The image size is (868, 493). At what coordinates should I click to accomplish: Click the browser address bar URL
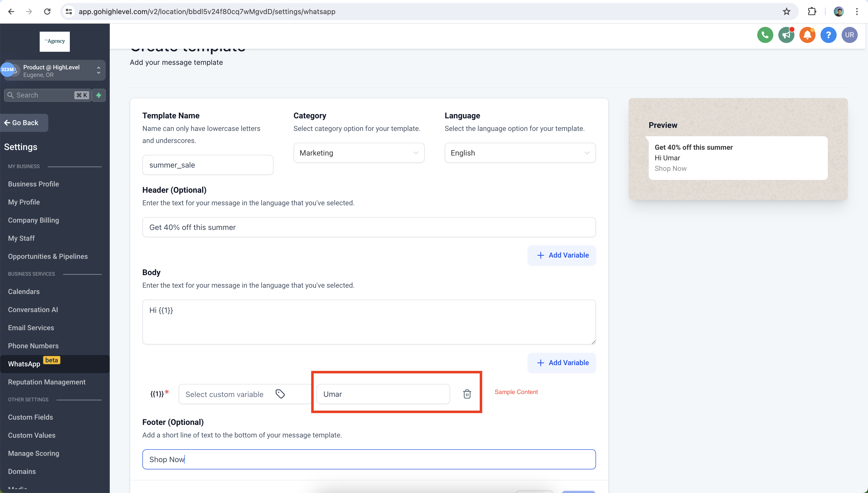(x=207, y=12)
